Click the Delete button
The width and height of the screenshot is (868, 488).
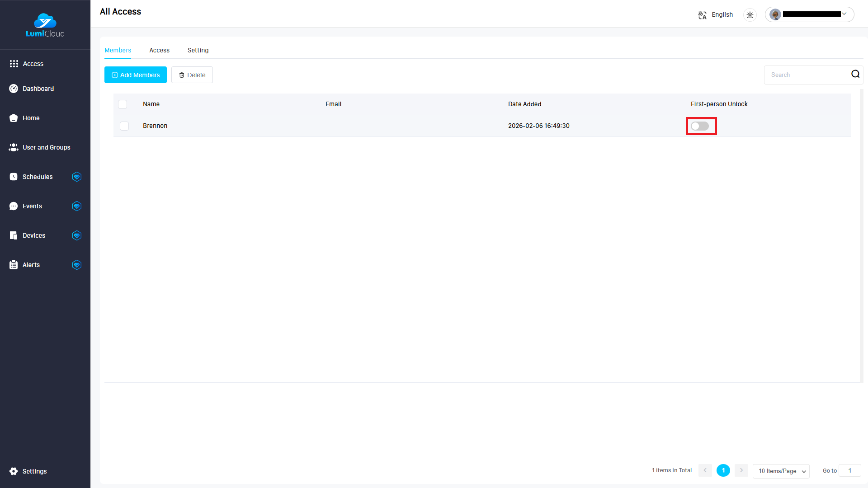(192, 75)
